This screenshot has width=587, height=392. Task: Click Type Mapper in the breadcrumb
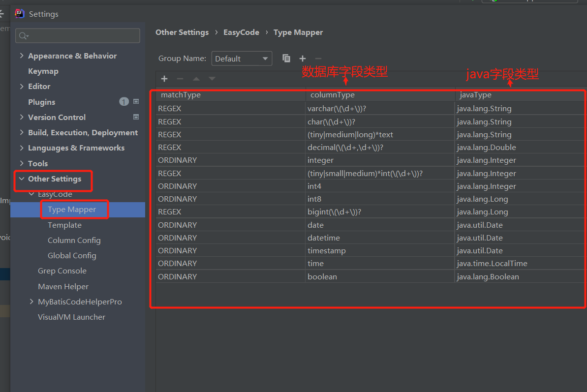298,32
